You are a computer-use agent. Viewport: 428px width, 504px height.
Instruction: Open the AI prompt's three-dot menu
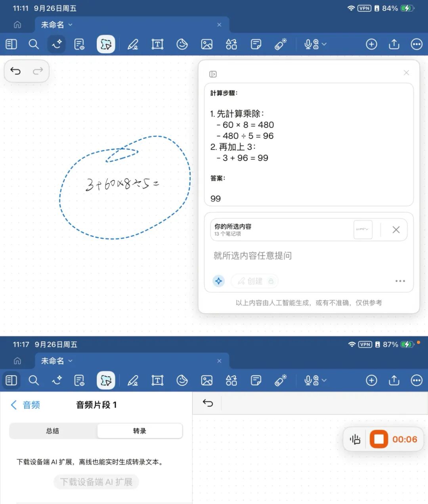(x=400, y=281)
